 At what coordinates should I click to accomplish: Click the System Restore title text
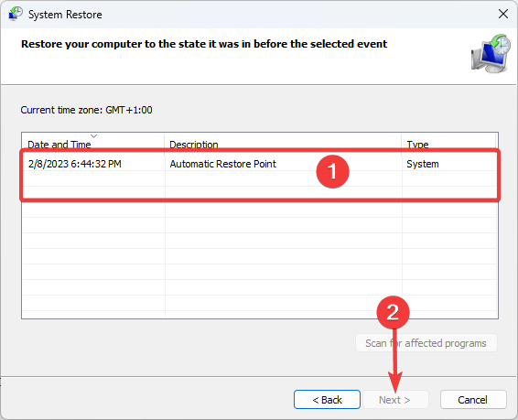coord(65,15)
